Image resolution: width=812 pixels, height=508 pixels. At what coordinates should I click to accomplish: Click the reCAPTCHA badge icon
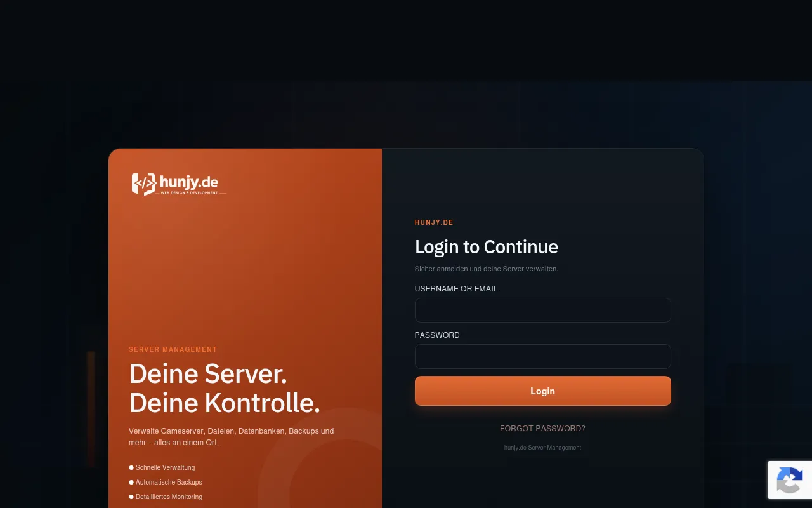(790, 480)
